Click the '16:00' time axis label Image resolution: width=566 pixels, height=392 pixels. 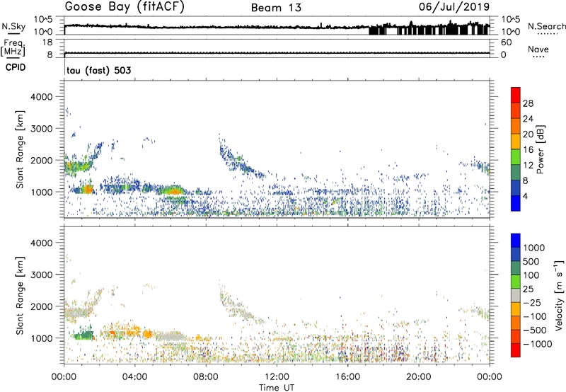click(348, 377)
